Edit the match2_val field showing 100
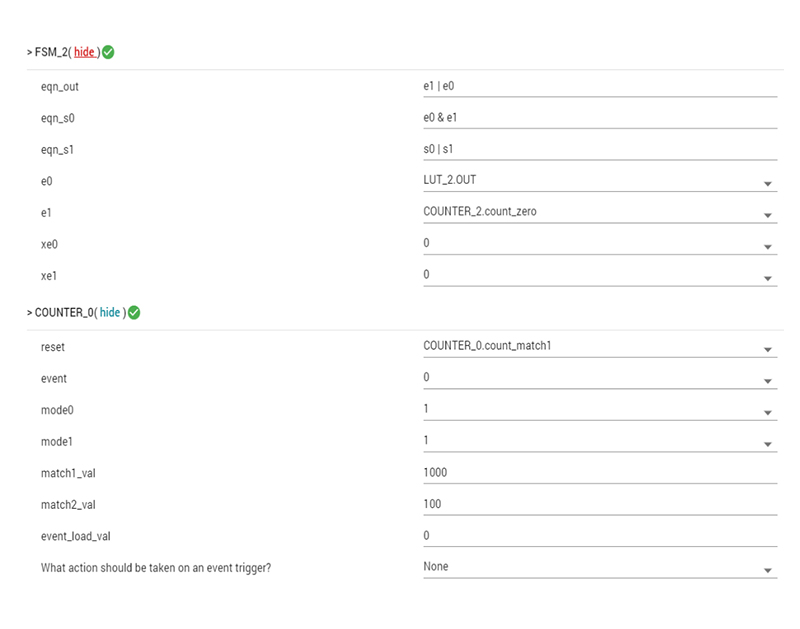The width and height of the screenshot is (800, 629). coord(599,504)
